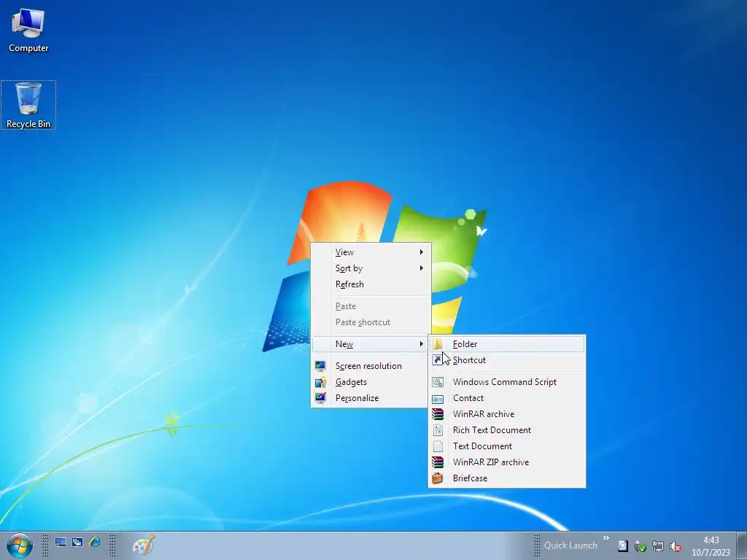Image resolution: width=747 pixels, height=560 pixels.
Task: Open the View submenu
Action: pos(371,252)
